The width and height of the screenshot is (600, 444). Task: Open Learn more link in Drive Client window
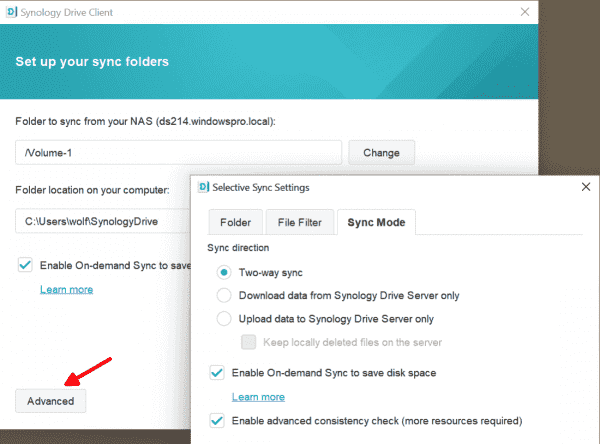tap(67, 289)
